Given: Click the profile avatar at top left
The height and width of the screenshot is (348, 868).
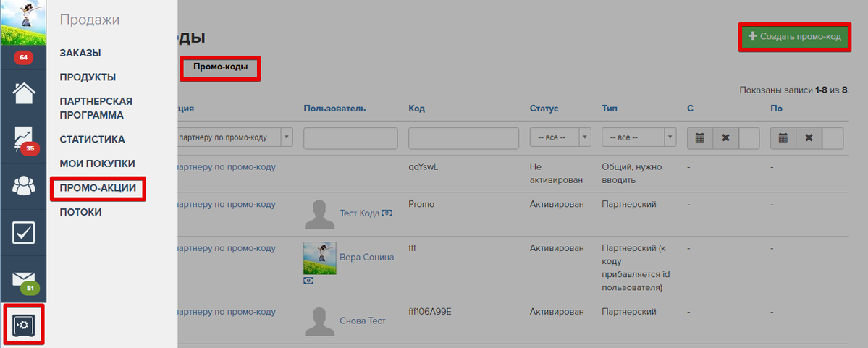Looking at the screenshot, I should click(x=23, y=22).
